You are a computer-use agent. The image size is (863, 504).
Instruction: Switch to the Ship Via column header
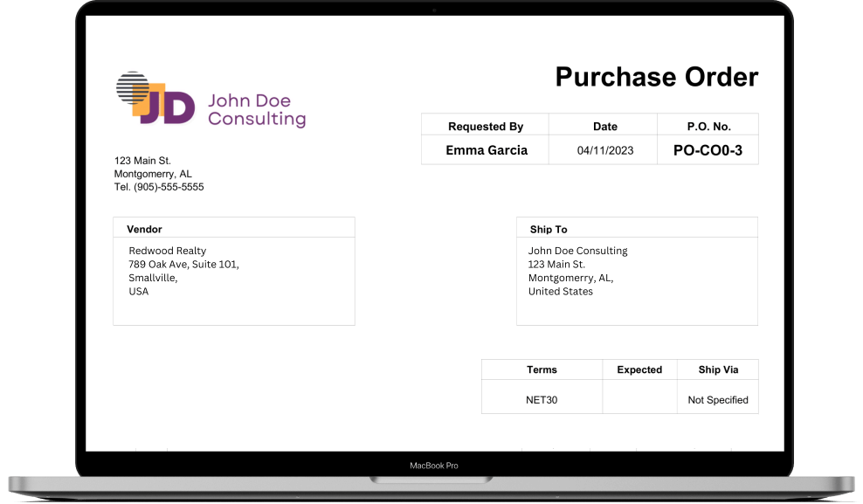tap(718, 369)
